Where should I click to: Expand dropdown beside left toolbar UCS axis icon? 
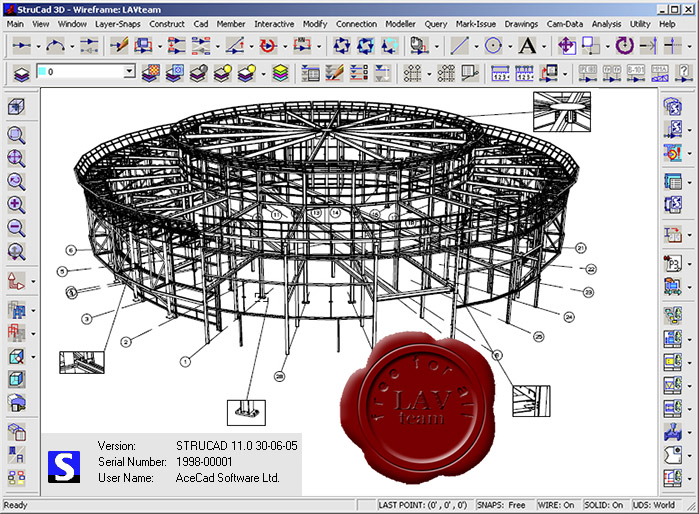33,282
